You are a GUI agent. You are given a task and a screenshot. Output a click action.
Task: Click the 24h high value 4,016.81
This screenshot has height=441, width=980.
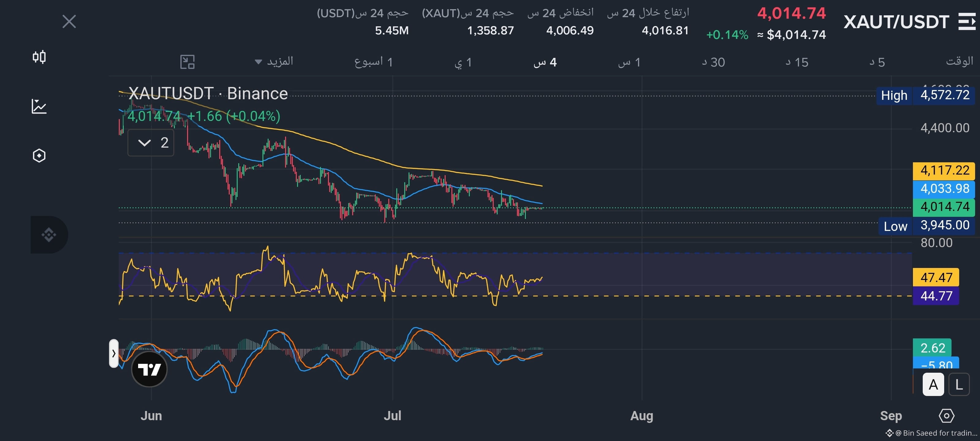(665, 30)
